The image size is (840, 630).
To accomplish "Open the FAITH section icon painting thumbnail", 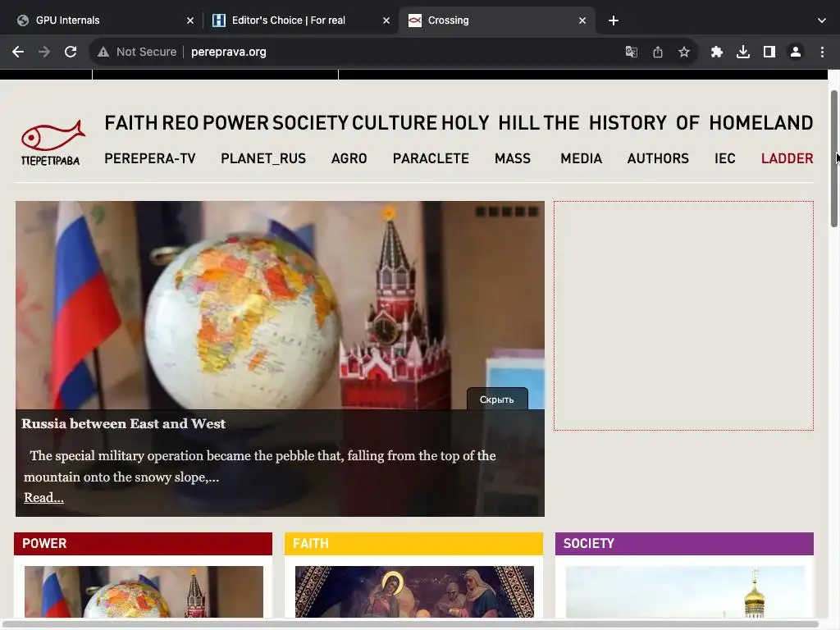I will [414, 592].
